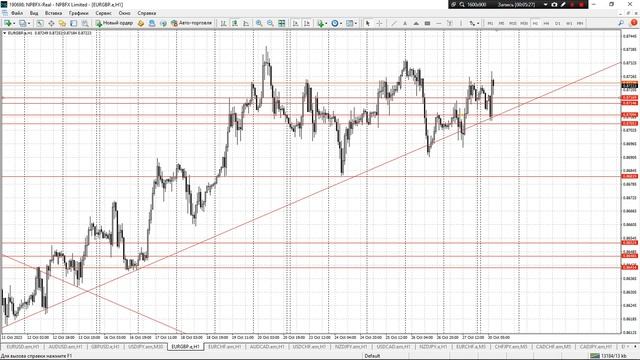Open the Справка menu
Image resolution: width=640 pixels, height=360 pixels.
coord(147,13)
